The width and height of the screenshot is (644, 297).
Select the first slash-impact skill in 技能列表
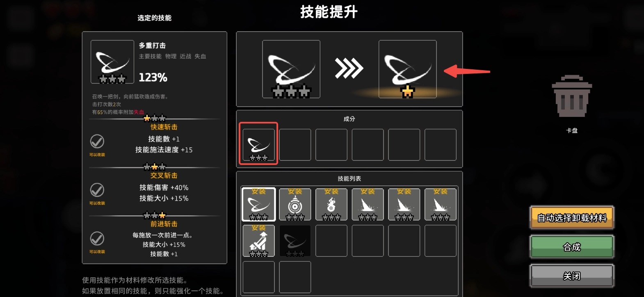(x=368, y=204)
